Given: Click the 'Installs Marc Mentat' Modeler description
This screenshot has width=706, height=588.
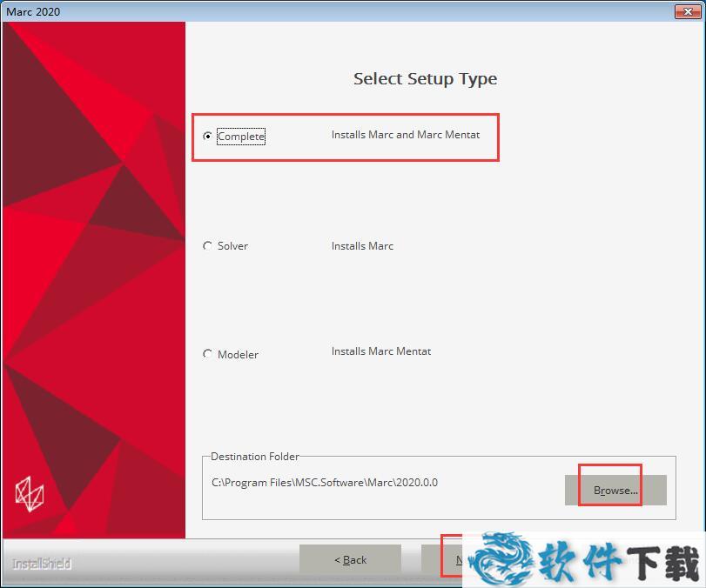Looking at the screenshot, I should click(381, 351).
